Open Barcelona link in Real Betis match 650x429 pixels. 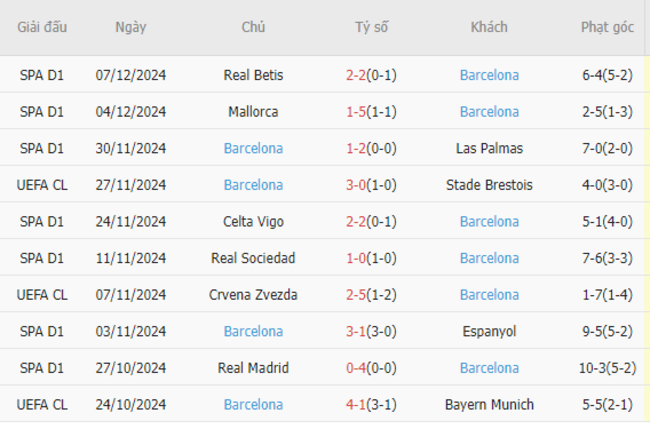pyautogui.click(x=489, y=75)
